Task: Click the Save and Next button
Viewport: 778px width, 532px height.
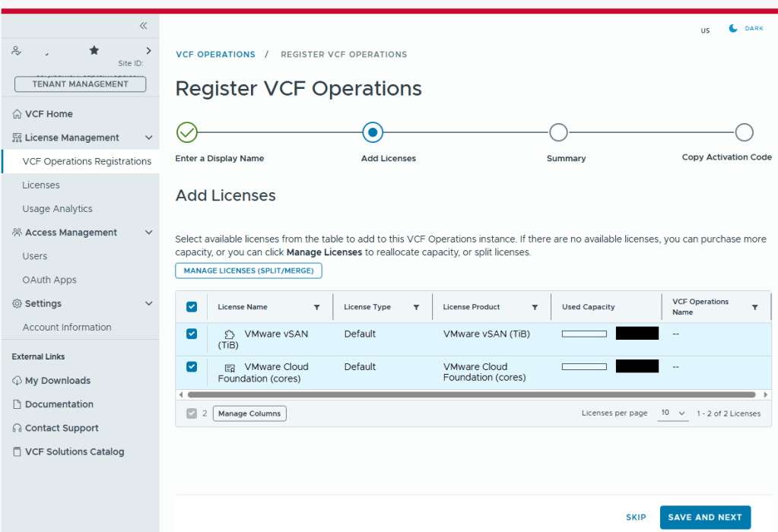Action: pyautogui.click(x=705, y=518)
